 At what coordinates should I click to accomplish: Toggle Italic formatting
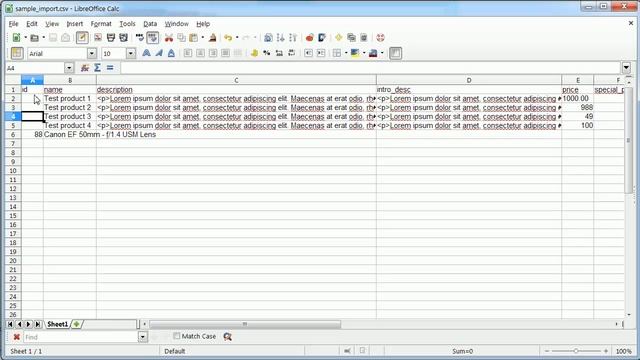point(159,53)
